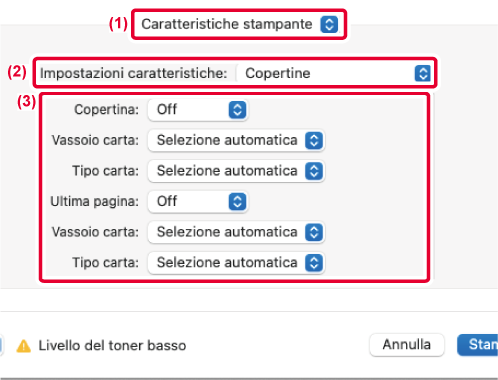Expand Tipo carta Selezione automatica for Copertina
Image resolution: width=498 pixels, height=380 pixels.
pos(236,171)
